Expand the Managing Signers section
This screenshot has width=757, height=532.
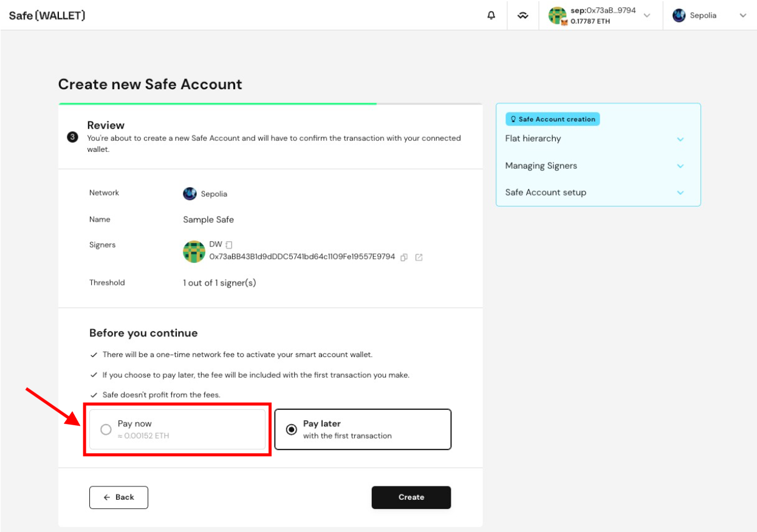point(598,166)
